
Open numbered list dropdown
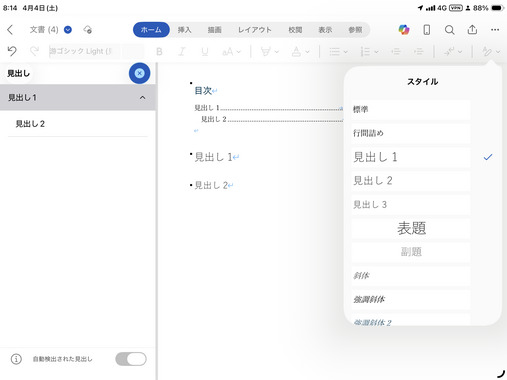[369, 51]
